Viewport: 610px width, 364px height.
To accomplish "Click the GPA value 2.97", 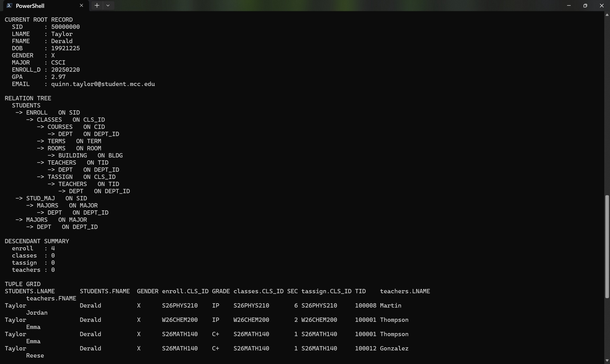I will [58, 77].
